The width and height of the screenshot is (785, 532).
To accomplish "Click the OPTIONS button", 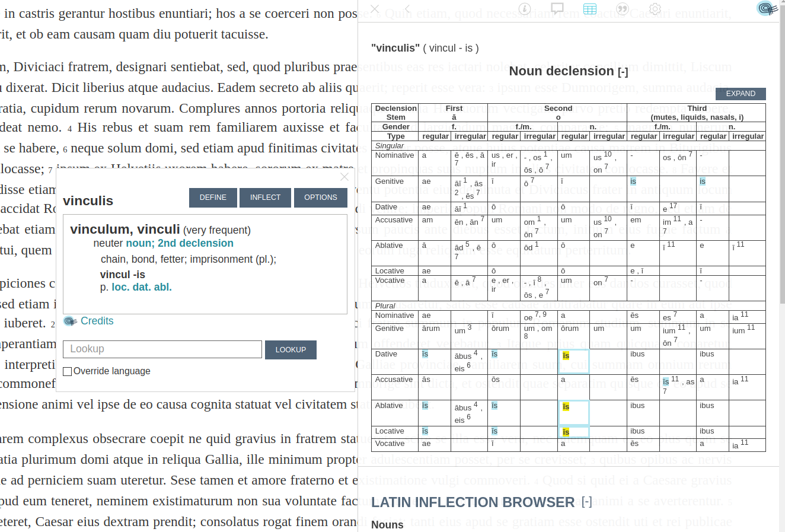I will point(321,197).
